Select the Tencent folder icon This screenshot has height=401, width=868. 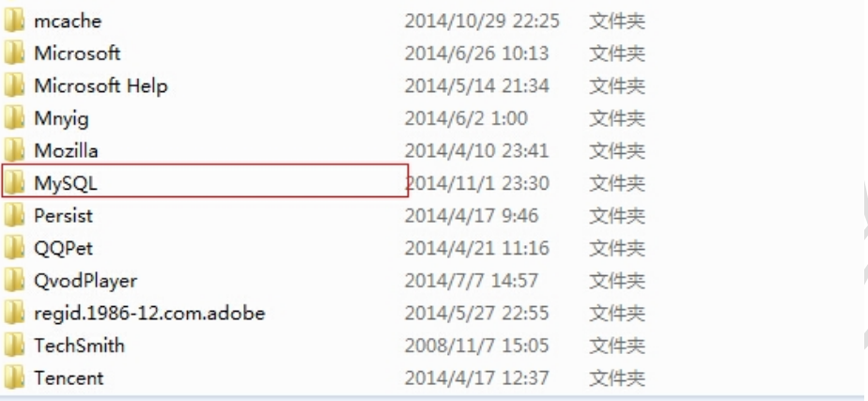14,378
